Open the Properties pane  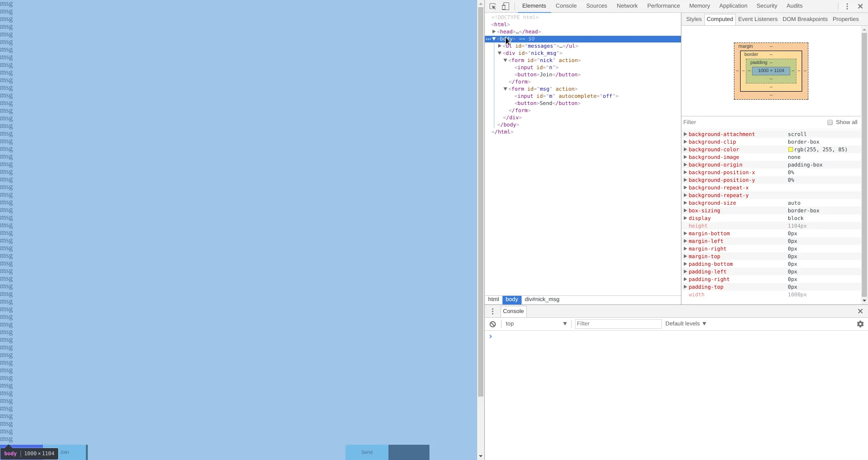[846, 19]
